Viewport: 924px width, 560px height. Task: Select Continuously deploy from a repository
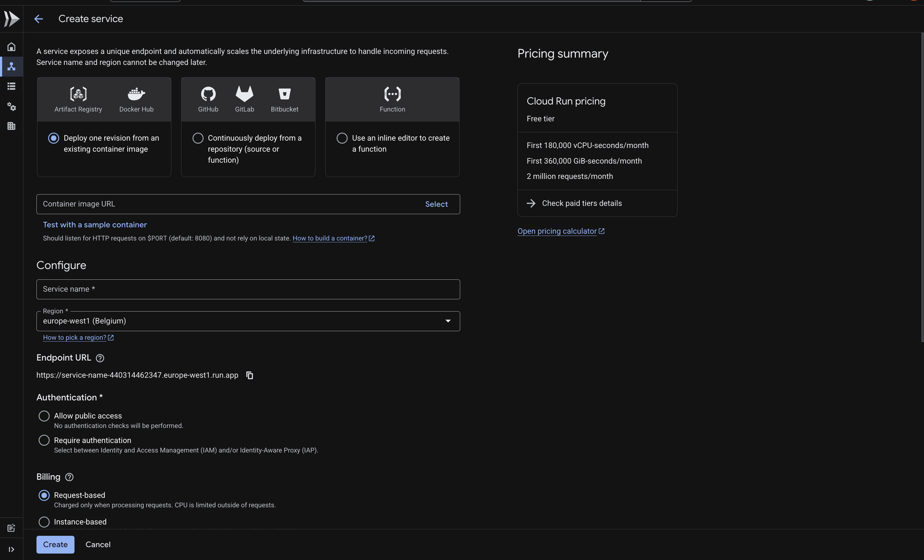tap(198, 138)
